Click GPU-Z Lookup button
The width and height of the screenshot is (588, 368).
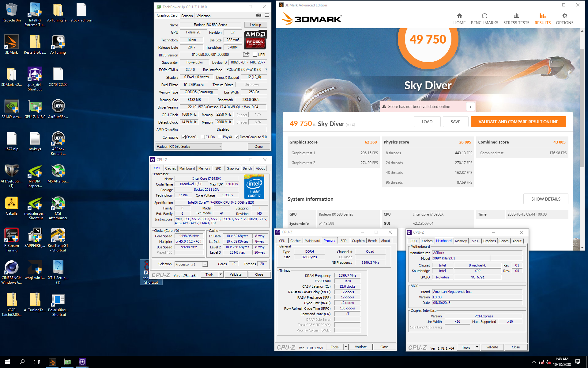click(255, 25)
